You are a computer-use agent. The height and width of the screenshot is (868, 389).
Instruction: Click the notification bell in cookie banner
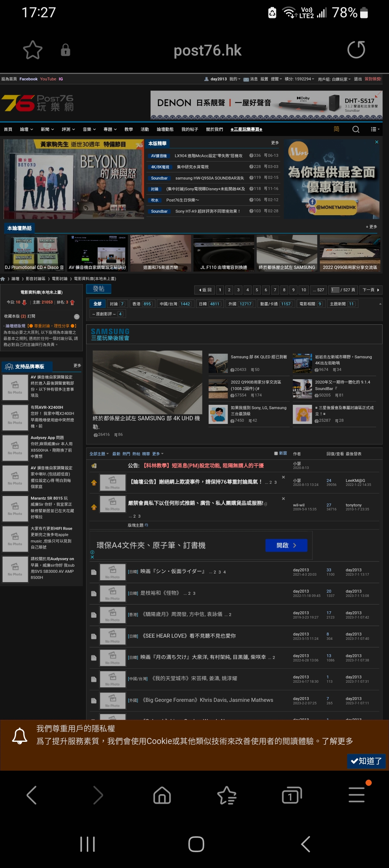(19, 736)
